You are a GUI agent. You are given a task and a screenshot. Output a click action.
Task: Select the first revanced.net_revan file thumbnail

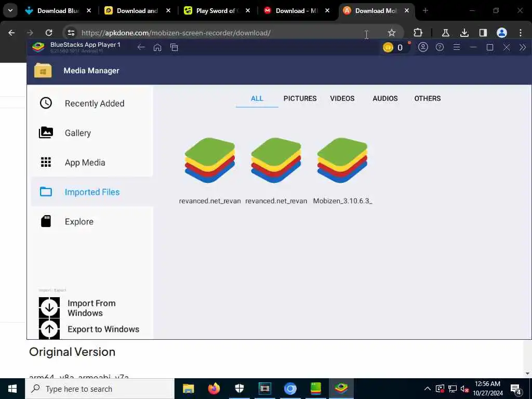210,161
